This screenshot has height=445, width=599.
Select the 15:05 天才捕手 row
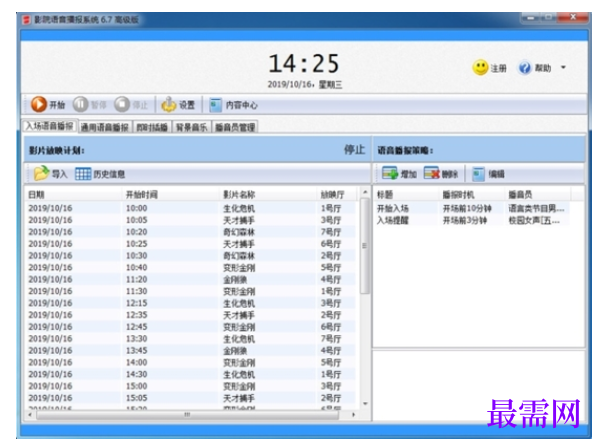[191, 398]
